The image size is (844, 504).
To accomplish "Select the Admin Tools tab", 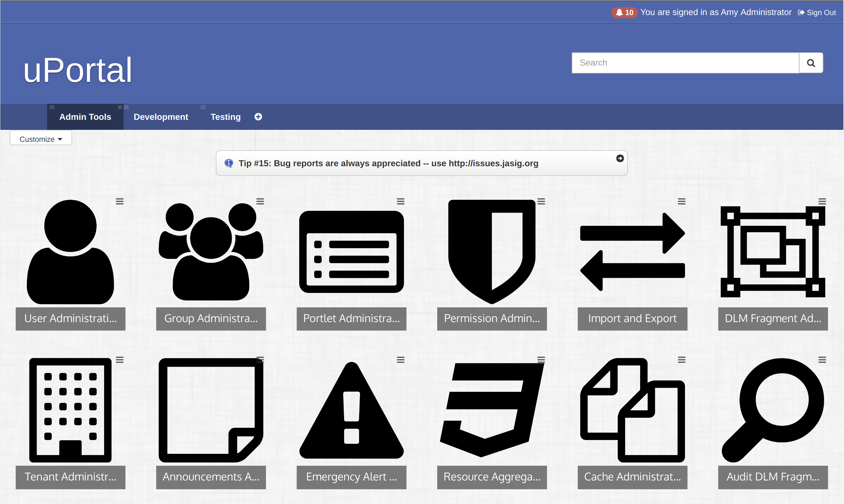I will click(85, 117).
